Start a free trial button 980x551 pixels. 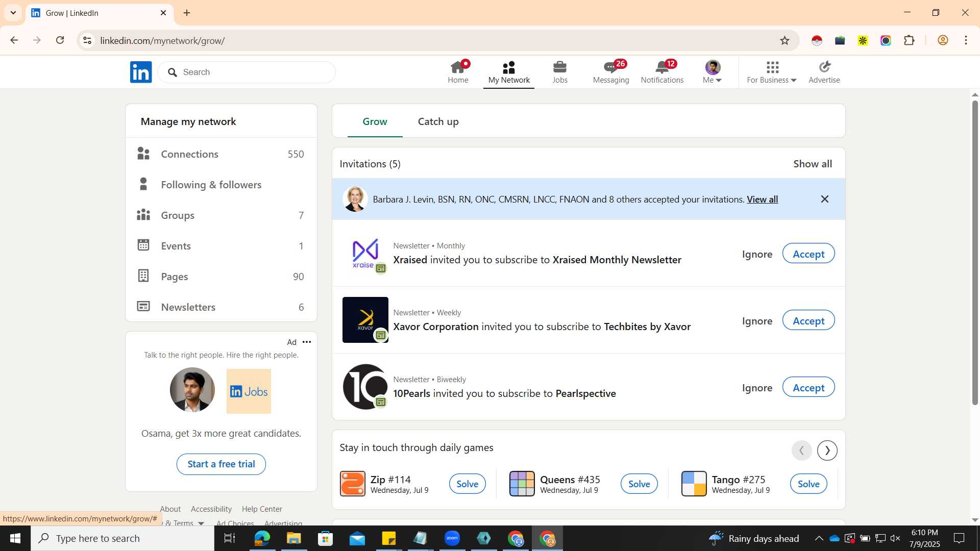tap(221, 464)
